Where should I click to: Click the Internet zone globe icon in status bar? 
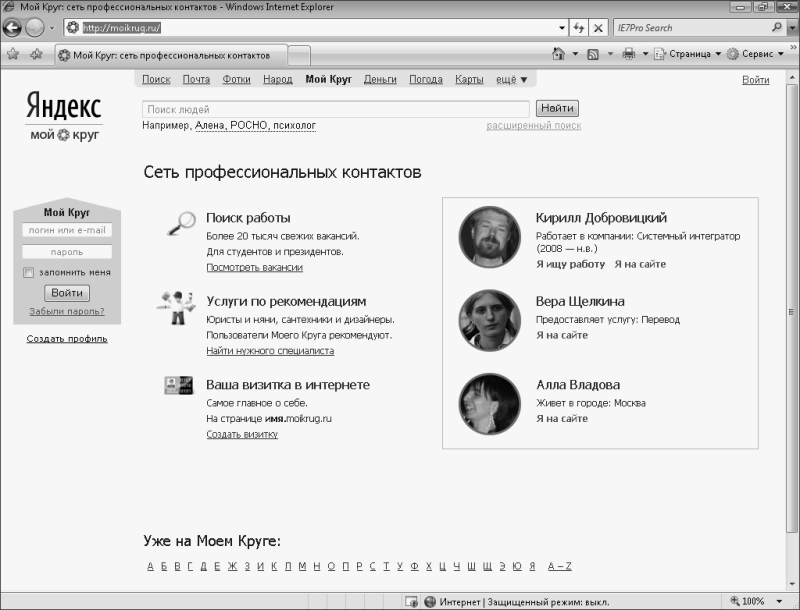coord(430,602)
